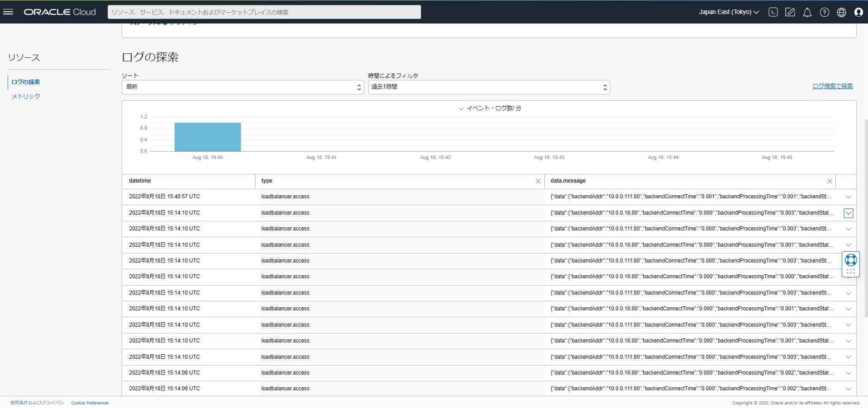Select メトリック in the resources sidebar
868x408 pixels.
[x=26, y=96]
